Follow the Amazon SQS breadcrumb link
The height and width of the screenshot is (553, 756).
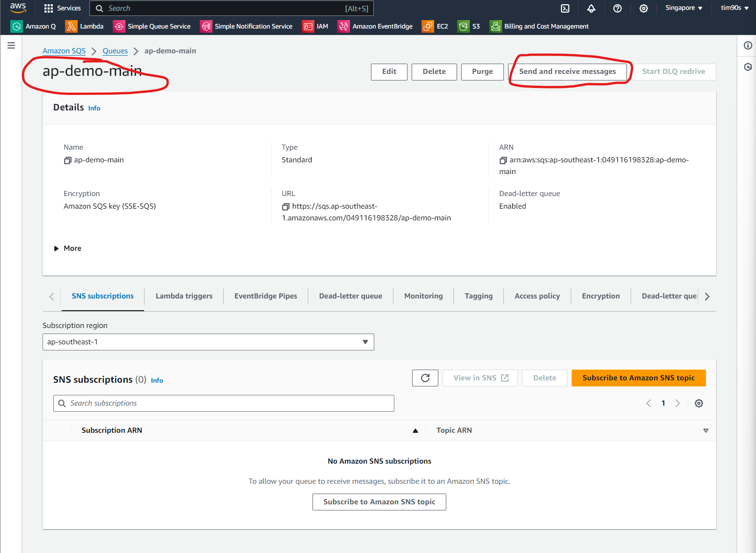(64, 51)
